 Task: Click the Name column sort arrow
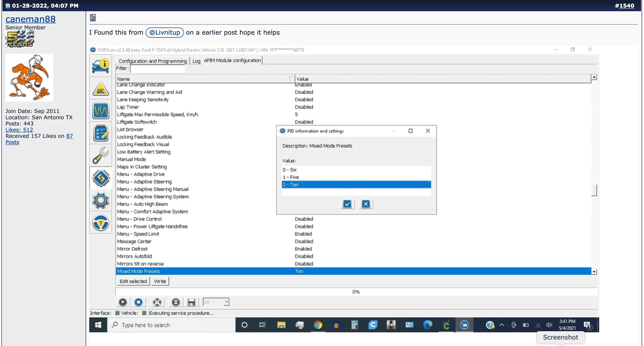tap(290, 79)
